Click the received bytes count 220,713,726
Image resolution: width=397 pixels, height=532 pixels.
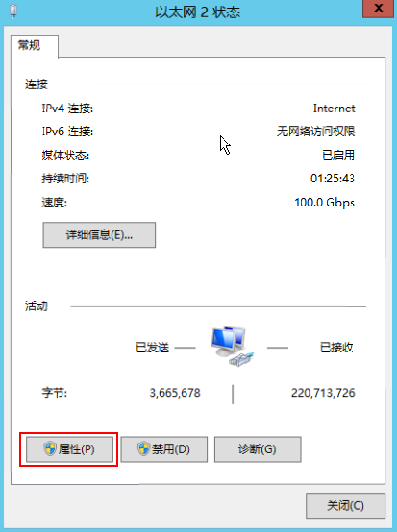tap(323, 393)
